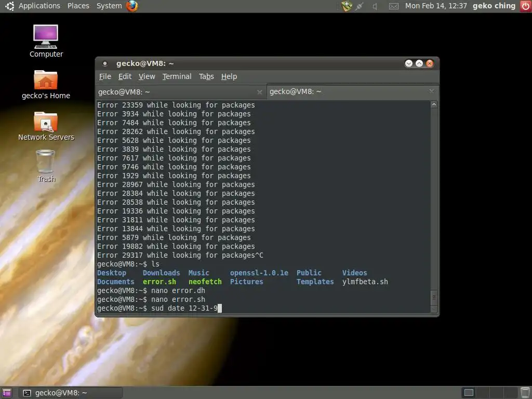Image resolution: width=532 pixels, height=399 pixels.
Task: Click the terminal scrollbar up arrow
Action: tap(434, 105)
